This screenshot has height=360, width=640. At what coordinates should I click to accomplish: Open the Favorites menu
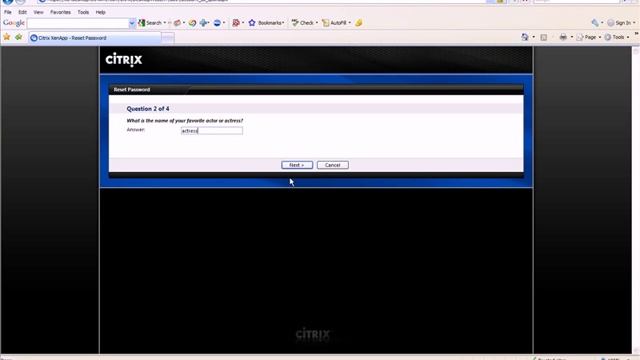(60, 12)
